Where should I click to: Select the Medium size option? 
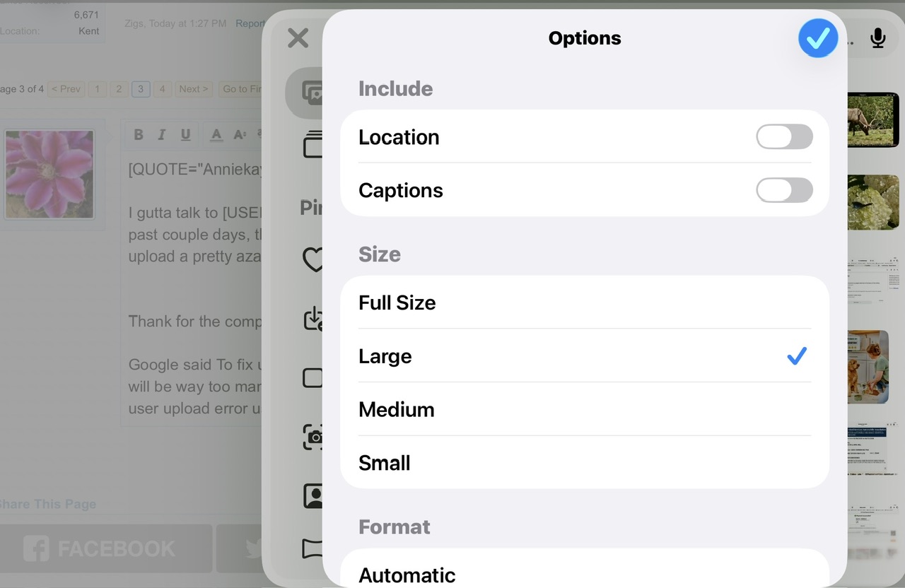584,409
